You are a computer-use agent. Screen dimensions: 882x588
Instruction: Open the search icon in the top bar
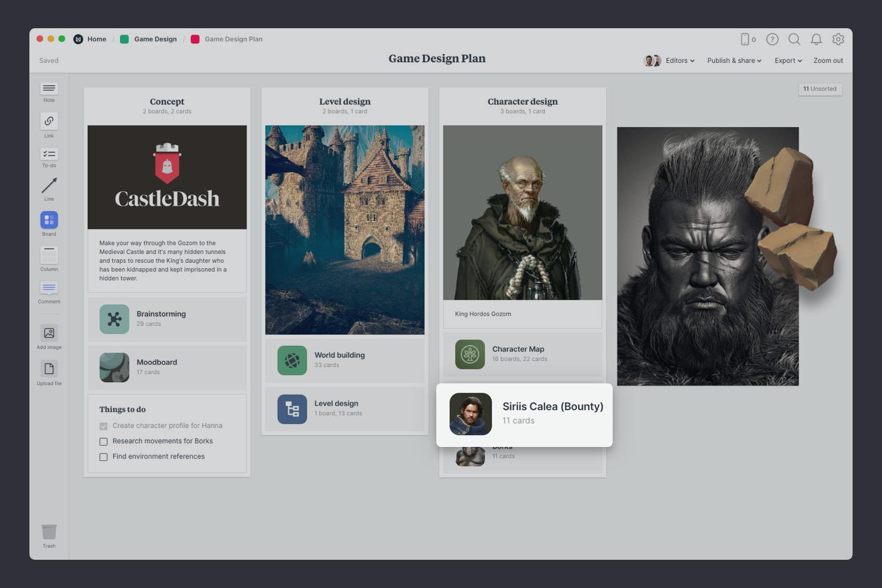[x=794, y=39]
